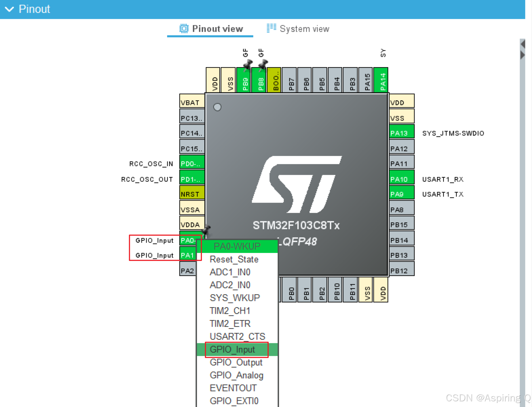Select the PB12 pin
The image size is (532, 407).
tap(402, 269)
